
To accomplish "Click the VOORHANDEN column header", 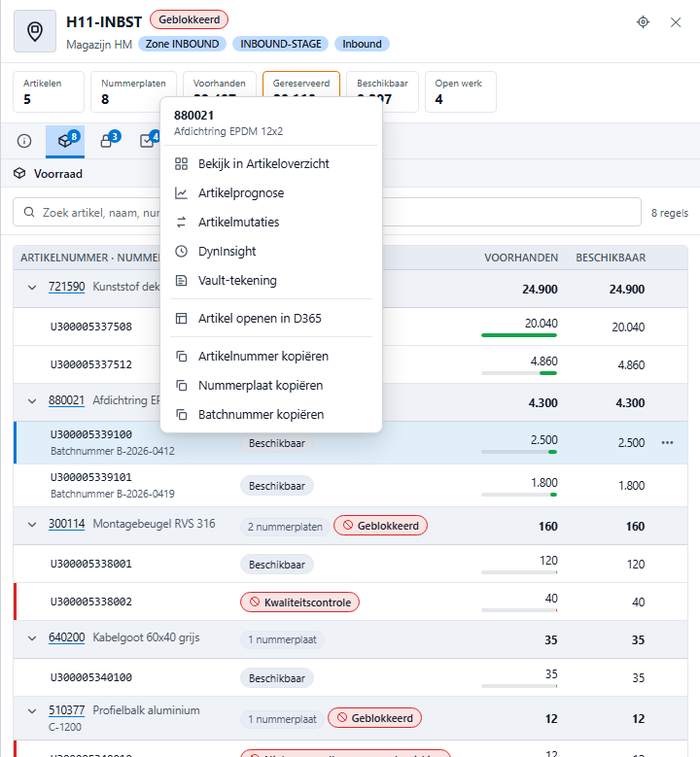I will pyautogui.click(x=521, y=258).
